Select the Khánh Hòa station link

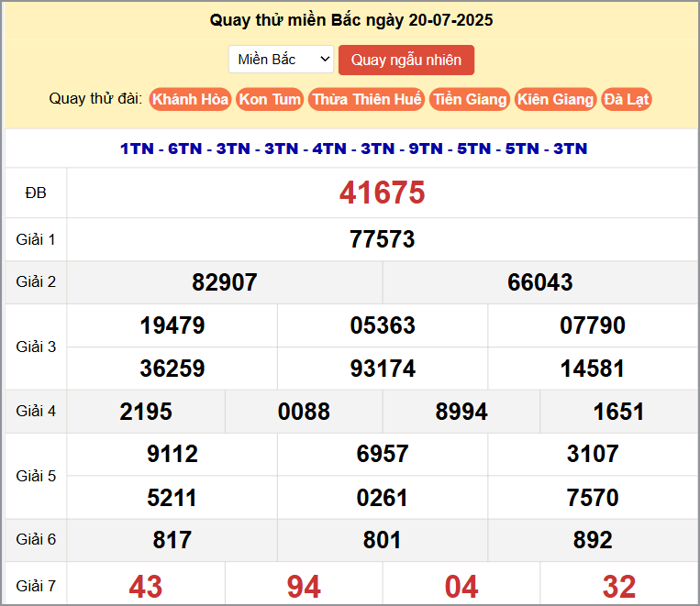coord(190,99)
